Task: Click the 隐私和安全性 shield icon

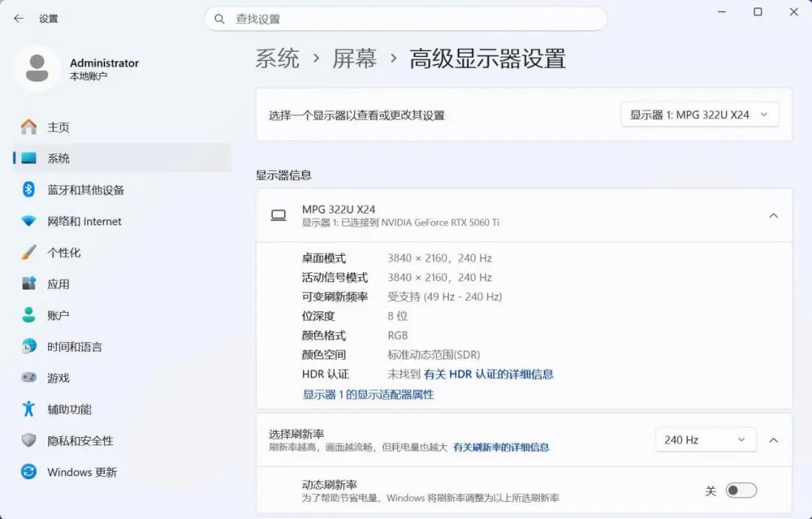Action: point(29,440)
